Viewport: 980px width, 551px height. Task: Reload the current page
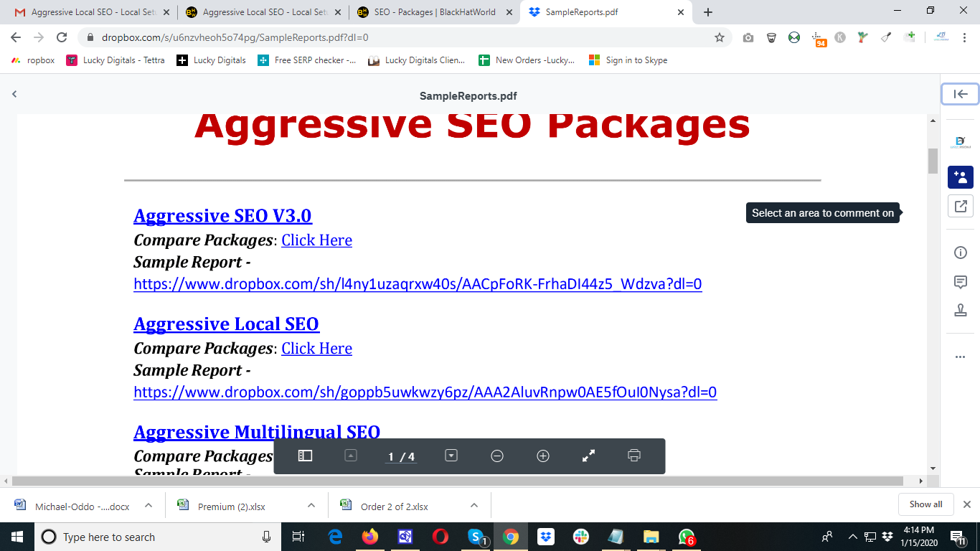tap(62, 37)
